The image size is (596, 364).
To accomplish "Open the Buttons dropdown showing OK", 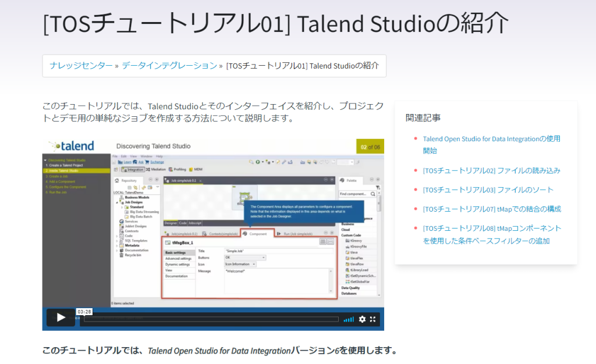I will tap(245, 258).
